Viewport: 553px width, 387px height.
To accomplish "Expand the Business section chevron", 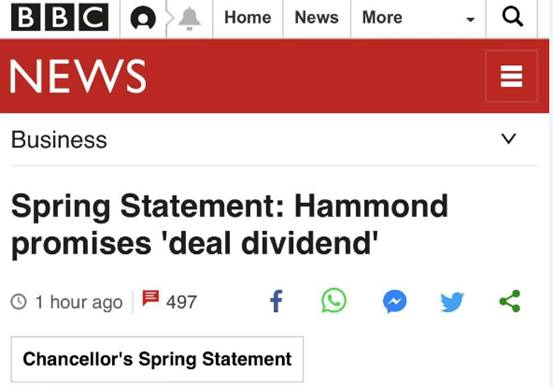I will 509,139.
